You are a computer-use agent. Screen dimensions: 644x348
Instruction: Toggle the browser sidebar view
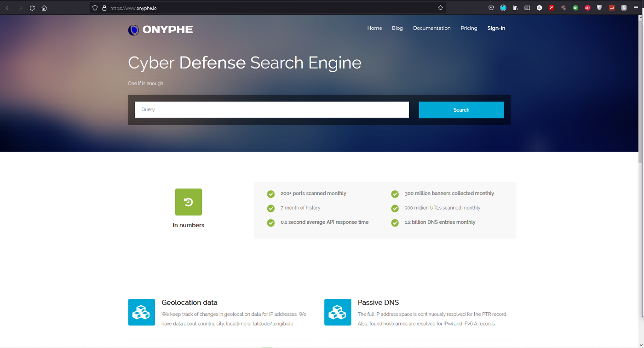coord(528,8)
